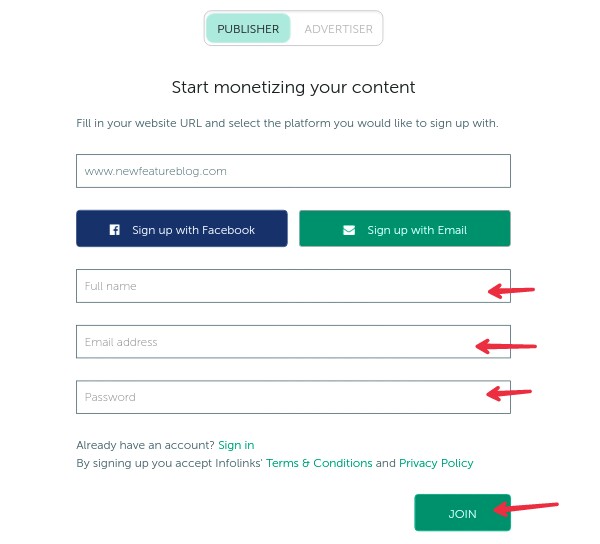Focus the Full name field
Image resolution: width=600 pixels, height=544 pixels.
[293, 286]
